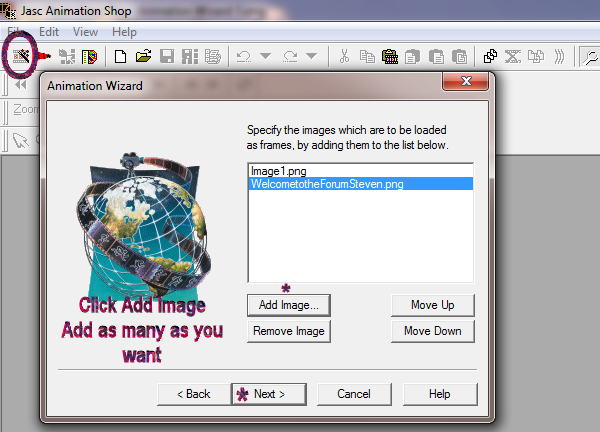Open a file with the folder icon
The image size is (600, 432).
point(143,57)
